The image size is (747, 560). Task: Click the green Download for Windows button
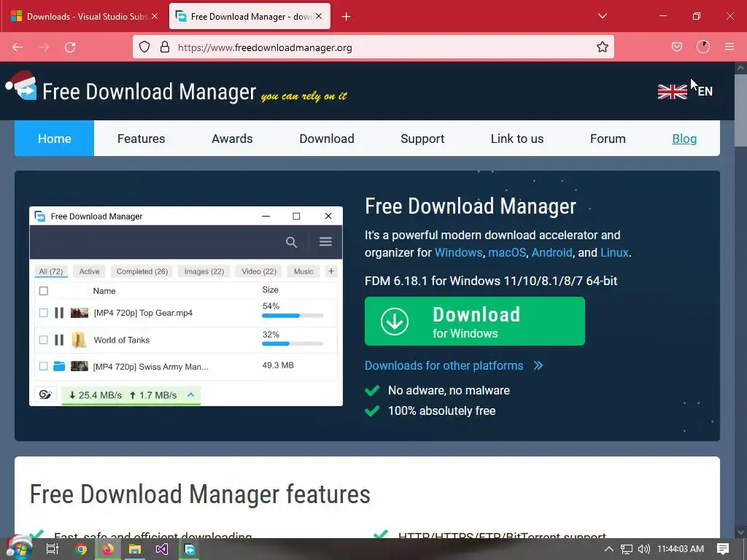(474, 322)
